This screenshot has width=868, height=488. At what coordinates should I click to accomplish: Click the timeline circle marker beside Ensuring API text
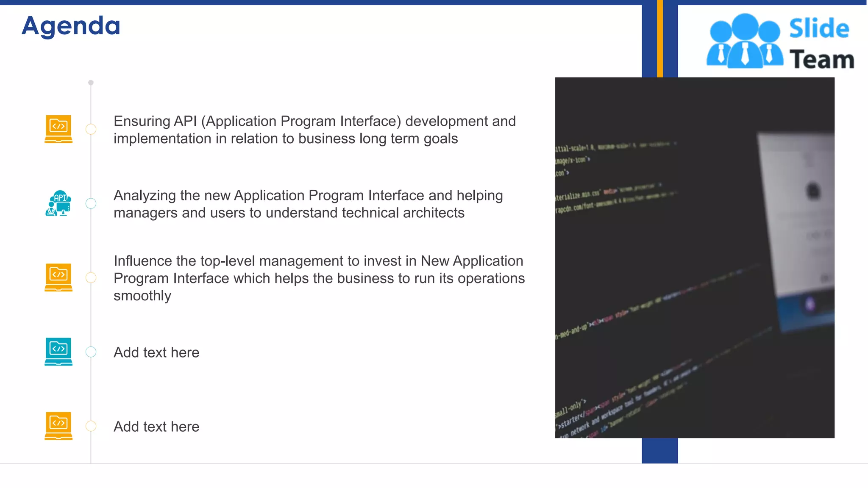tap(91, 129)
